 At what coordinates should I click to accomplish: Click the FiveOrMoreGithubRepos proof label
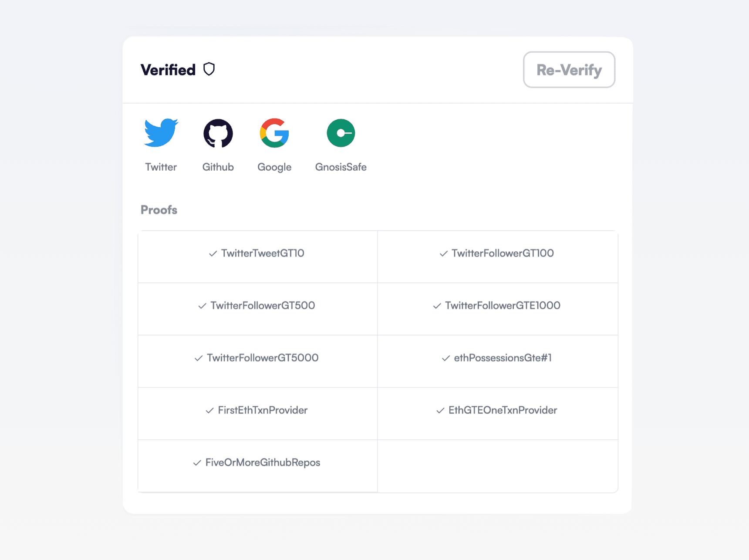tap(263, 462)
